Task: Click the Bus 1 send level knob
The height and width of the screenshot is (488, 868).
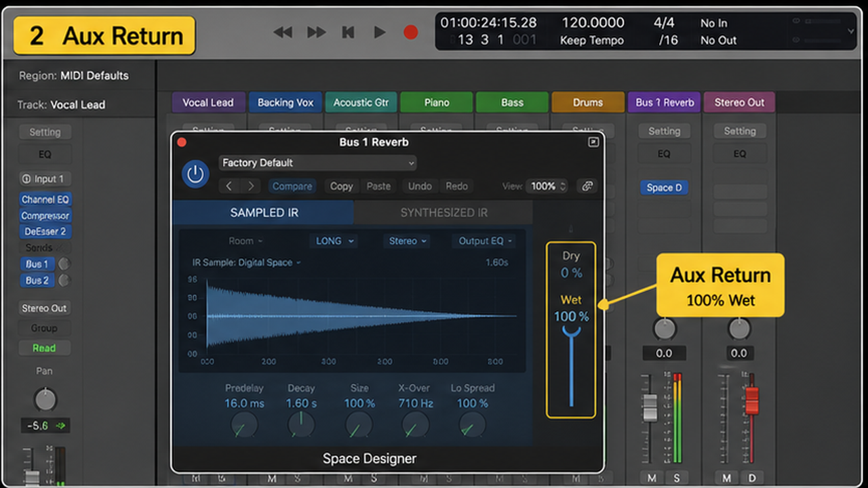Action: pyautogui.click(x=65, y=264)
